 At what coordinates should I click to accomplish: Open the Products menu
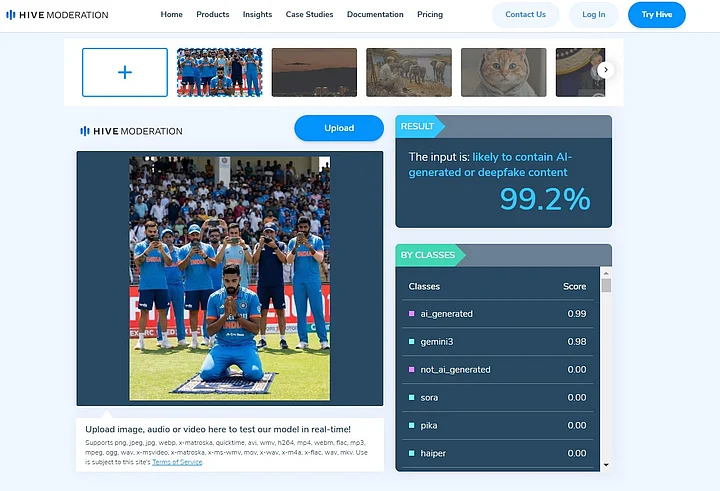[213, 14]
